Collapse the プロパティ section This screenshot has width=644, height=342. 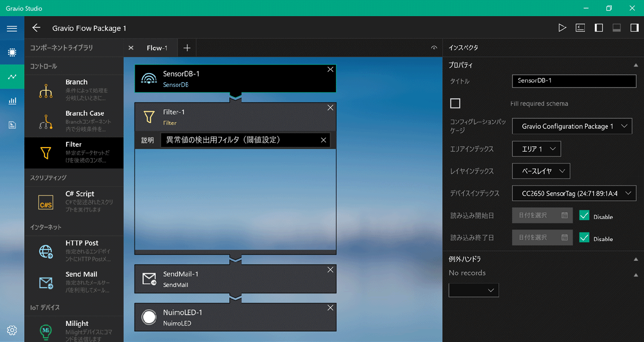click(636, 65)
